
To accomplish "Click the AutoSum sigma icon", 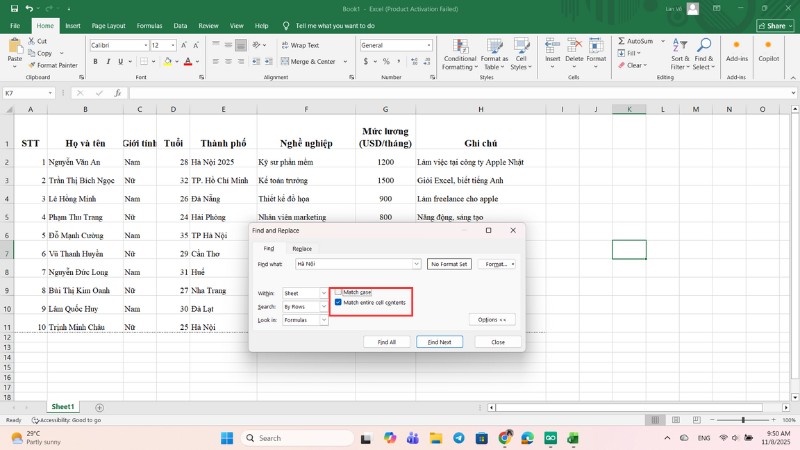I will click(x=622, y=41).
